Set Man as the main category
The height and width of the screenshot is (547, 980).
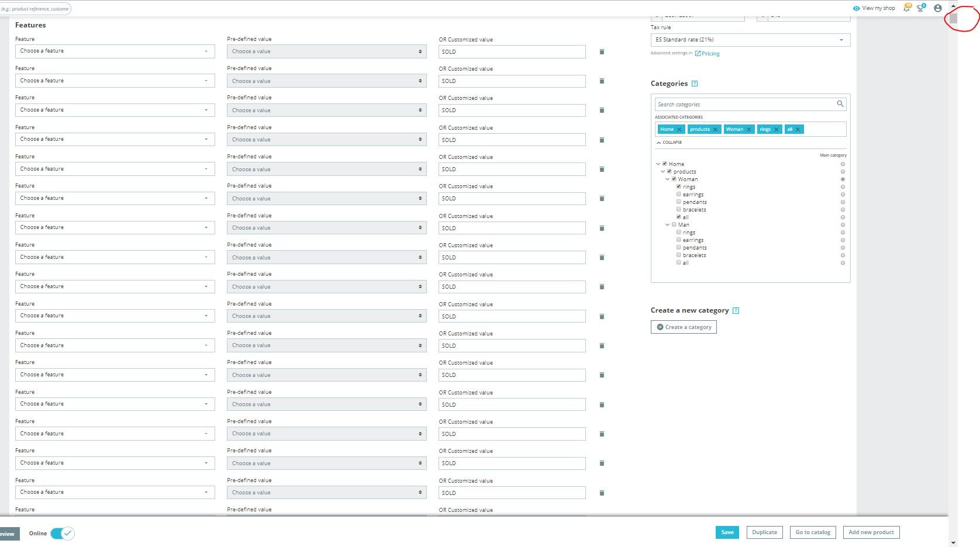coord(843,225)
